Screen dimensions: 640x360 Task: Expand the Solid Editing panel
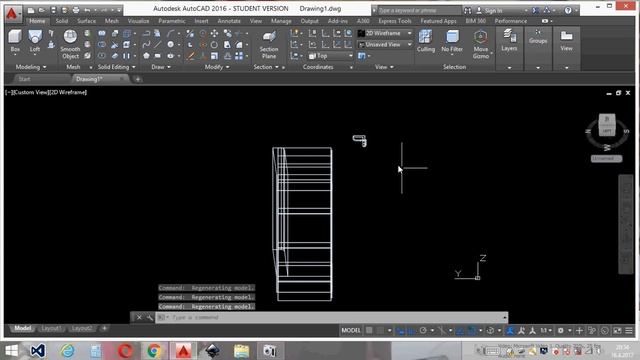tap(116, 67)
